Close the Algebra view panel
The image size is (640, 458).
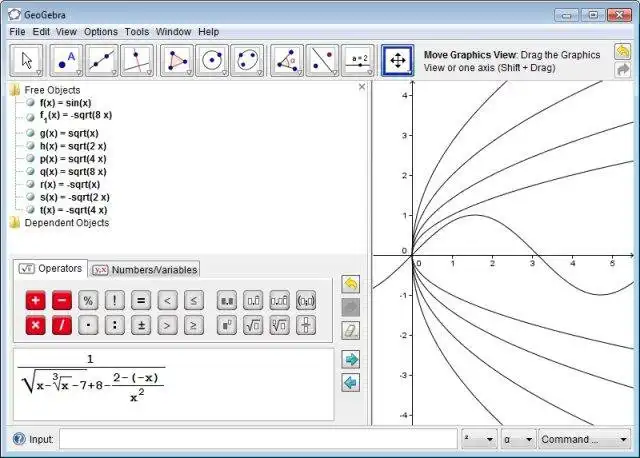(362, 87)
